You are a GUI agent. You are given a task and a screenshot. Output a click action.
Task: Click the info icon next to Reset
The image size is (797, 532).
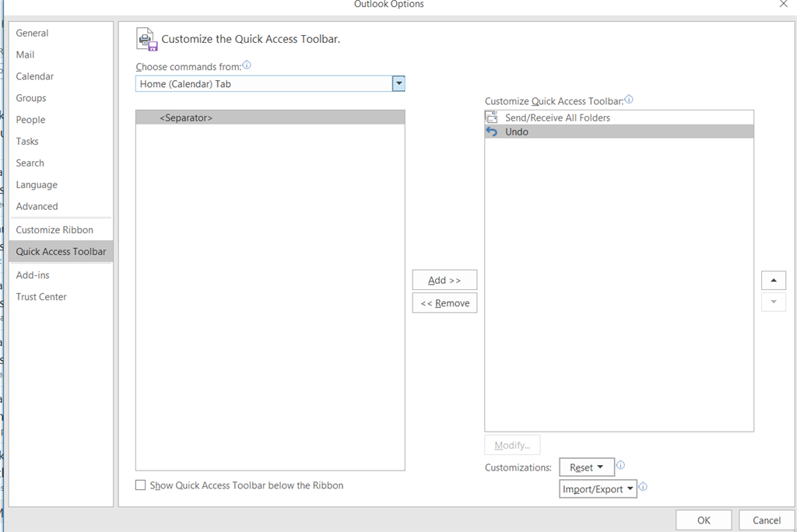point(620,464)
